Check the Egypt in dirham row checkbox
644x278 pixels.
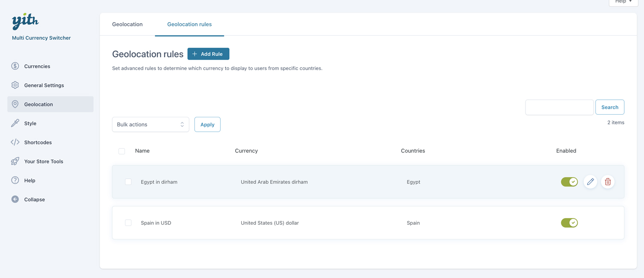(128, 182)
